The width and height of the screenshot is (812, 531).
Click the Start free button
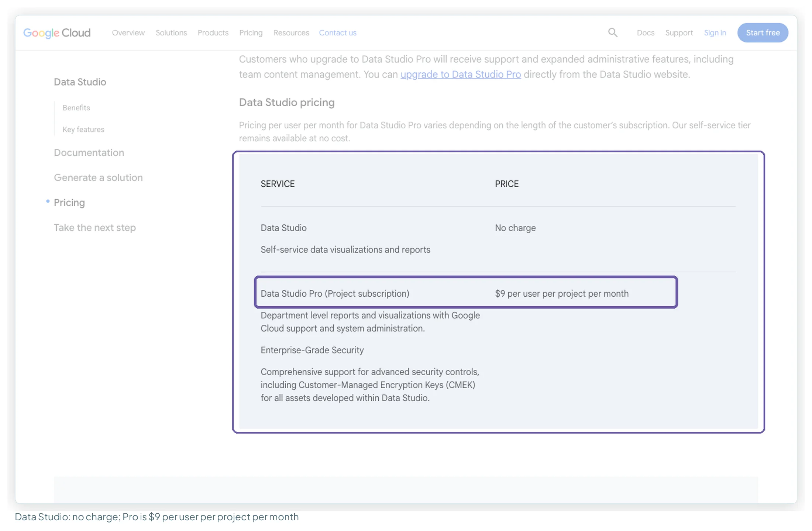tap(763, 33)
